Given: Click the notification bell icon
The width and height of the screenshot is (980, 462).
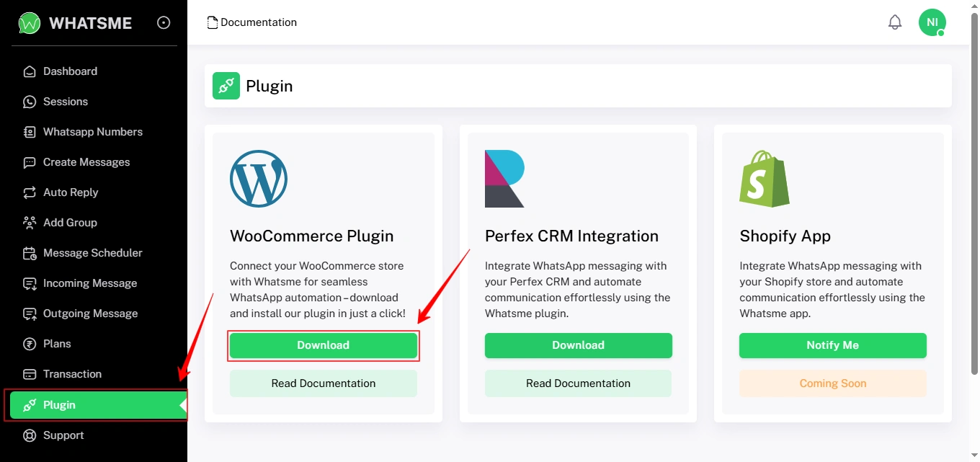Looking at the screenshot, I should 895,22.
